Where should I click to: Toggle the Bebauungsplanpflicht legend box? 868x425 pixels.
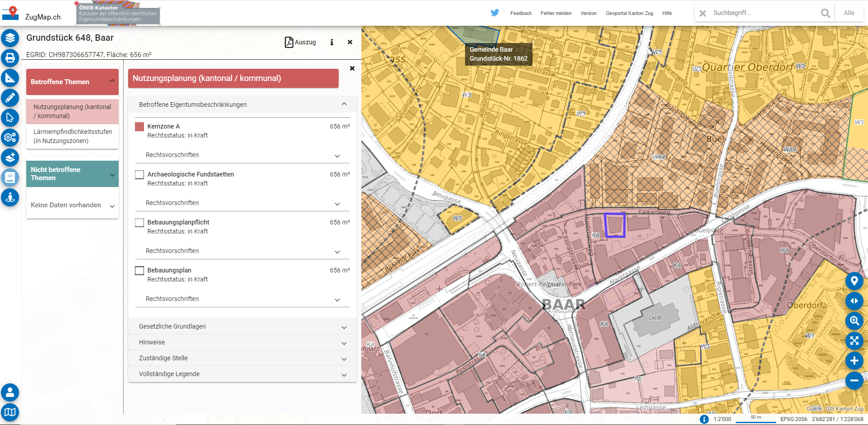coord(139,223)
